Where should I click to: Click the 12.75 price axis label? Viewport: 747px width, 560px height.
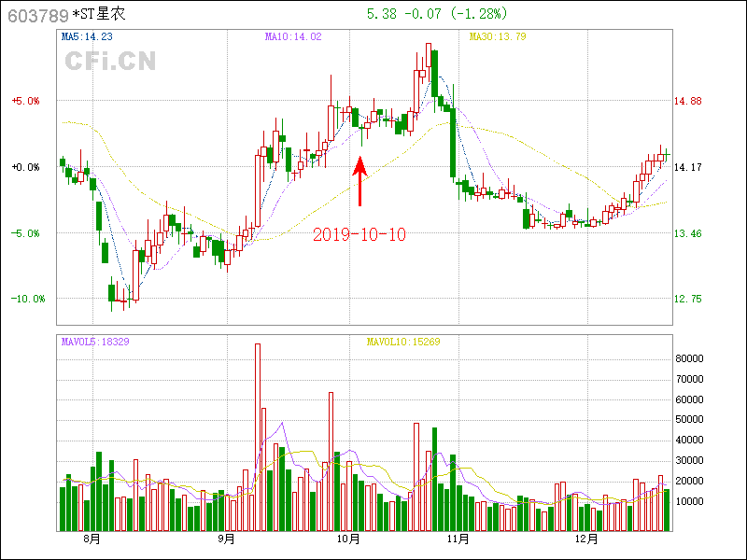click(x=687, y=299)
